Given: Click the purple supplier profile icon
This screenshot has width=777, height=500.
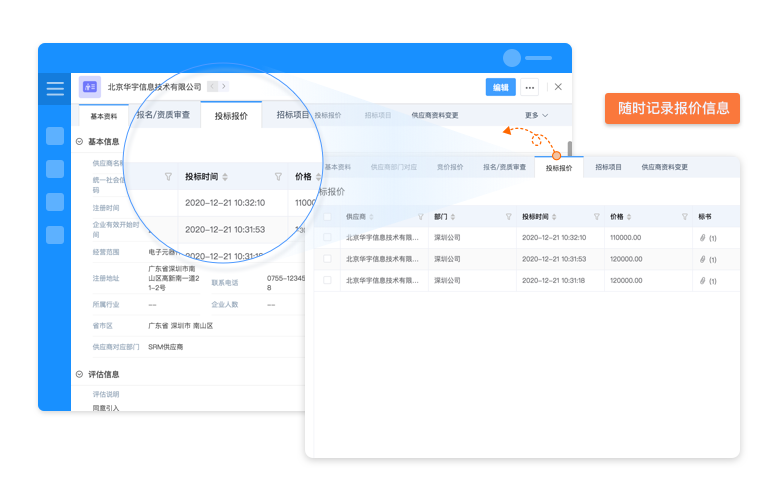Looking at the screenshot, I should [90, 87].
